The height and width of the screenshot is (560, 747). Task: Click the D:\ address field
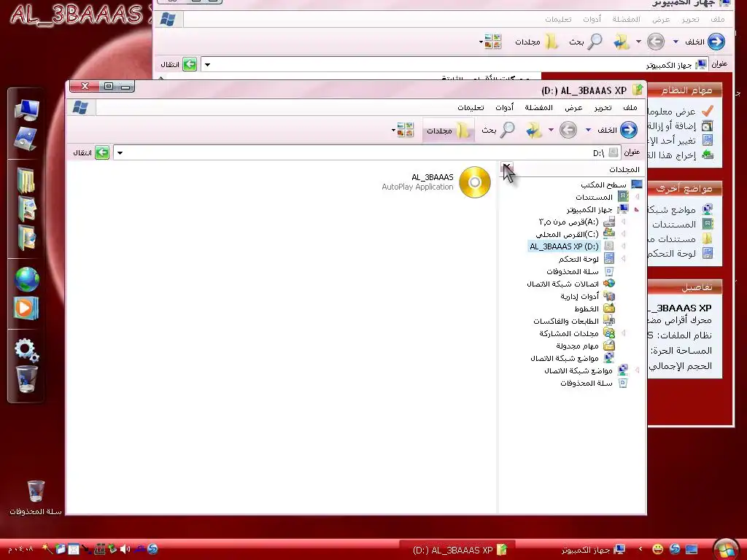367,153
